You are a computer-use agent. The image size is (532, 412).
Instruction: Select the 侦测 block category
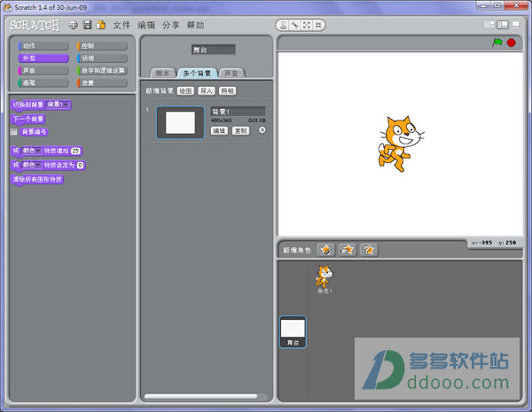coord(102,58)
